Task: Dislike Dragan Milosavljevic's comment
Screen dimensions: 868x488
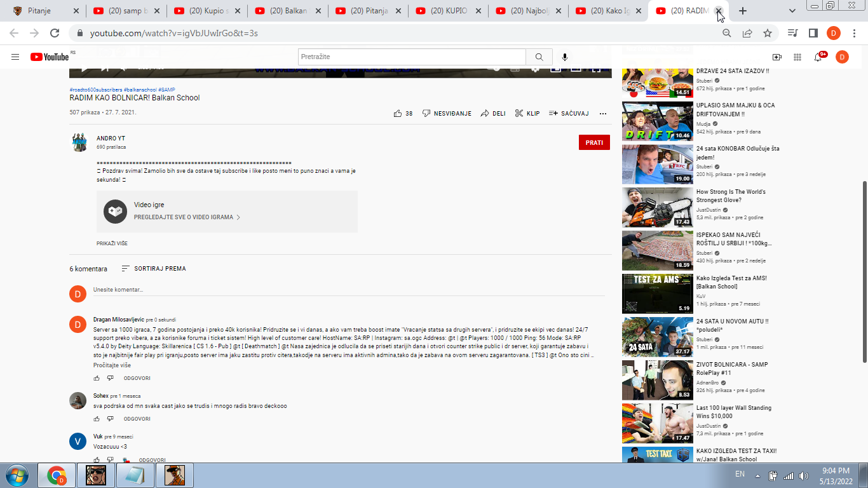Action: (x=110, y=378)
